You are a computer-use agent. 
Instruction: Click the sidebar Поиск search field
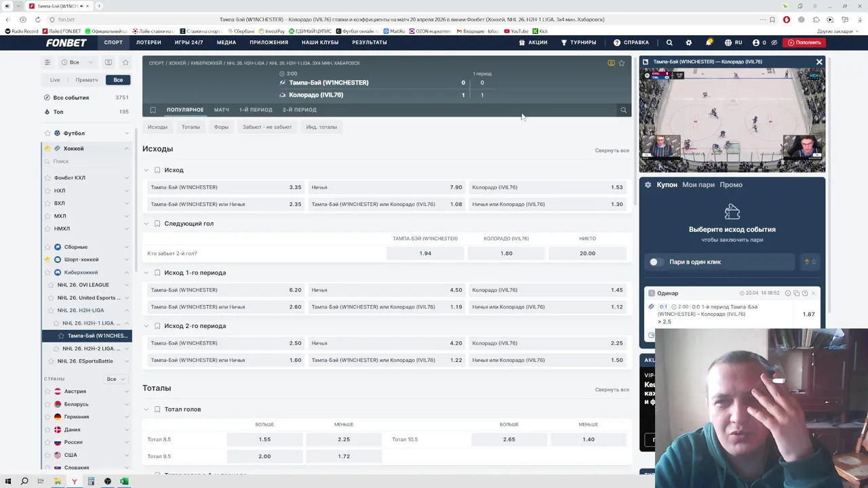click(86, 161)
